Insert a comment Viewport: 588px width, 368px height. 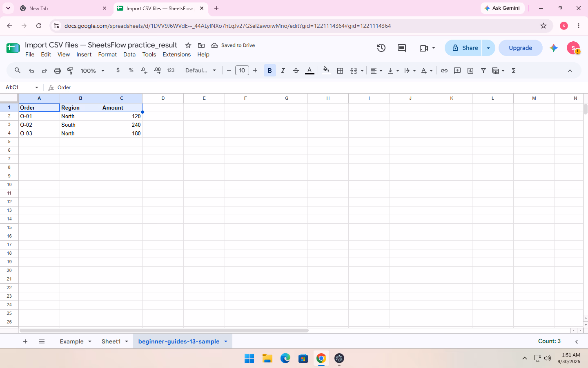point(457,71)
